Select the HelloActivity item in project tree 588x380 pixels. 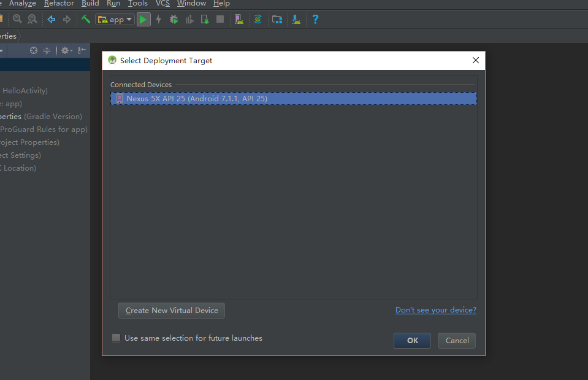pos(24,90)
